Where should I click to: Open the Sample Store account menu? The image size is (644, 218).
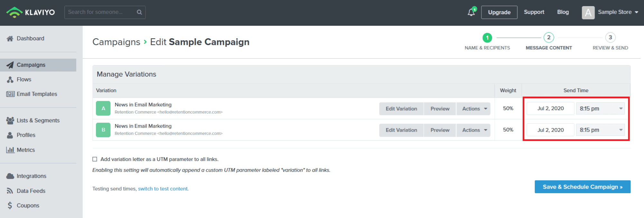click(x=610, y=12)
